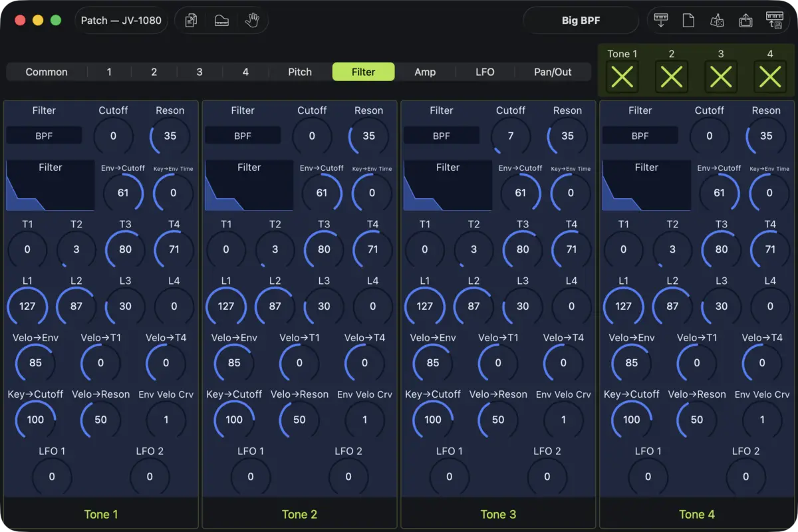Image resolution: width=798 pixels, height=532 pixels.
Task: Toggle the tone 2 enable switch
Action: pyautogui.click(x=672, y=77)
